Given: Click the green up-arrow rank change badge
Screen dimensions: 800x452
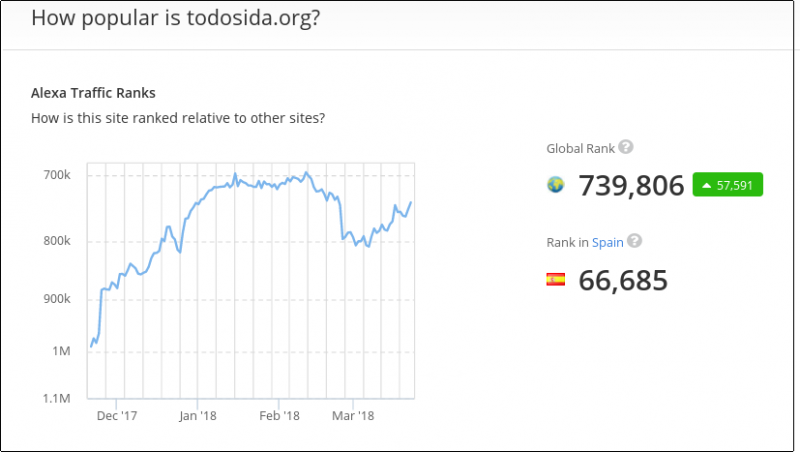Looking at the screenshot, I should tap(727, 185).
